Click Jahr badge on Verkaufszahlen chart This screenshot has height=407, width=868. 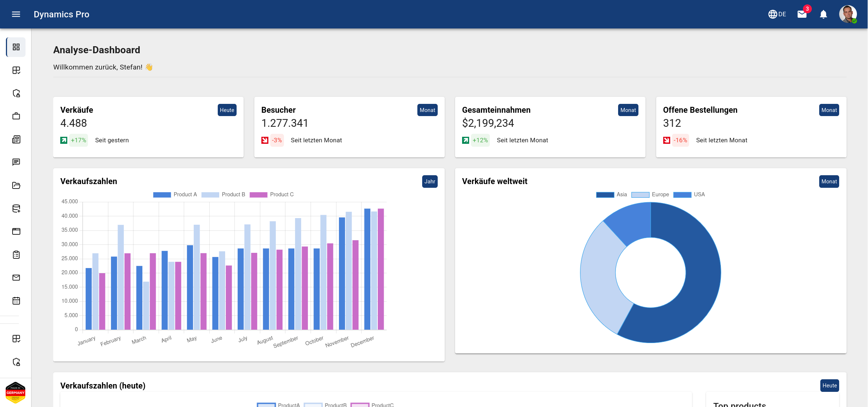(430, 182)
